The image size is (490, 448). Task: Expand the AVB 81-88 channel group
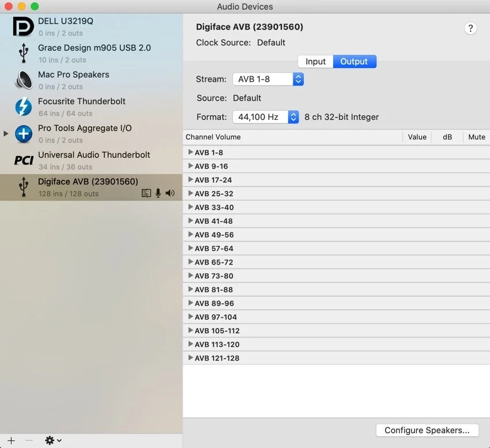tap(190, 289)
